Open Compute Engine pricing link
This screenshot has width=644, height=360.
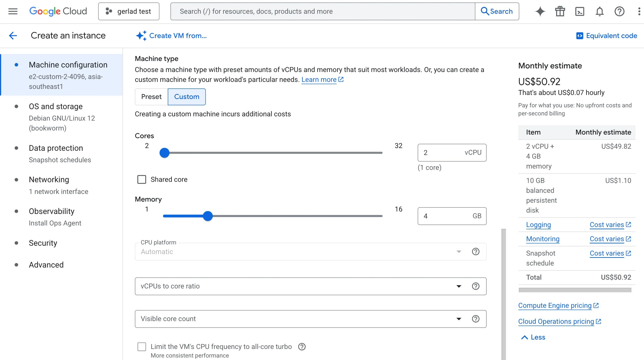point(558,306)
